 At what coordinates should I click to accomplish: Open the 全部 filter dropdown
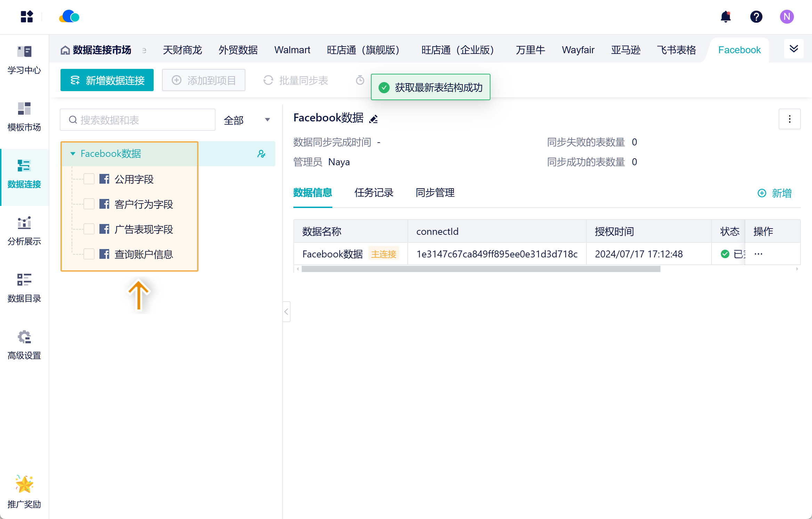[247, 120]
